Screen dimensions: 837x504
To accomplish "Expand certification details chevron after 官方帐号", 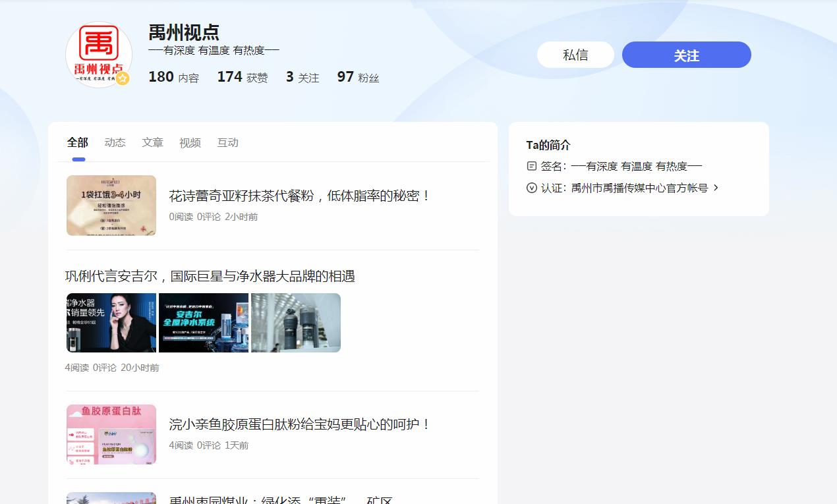I will pyautogui.click(x=716, y=188).
